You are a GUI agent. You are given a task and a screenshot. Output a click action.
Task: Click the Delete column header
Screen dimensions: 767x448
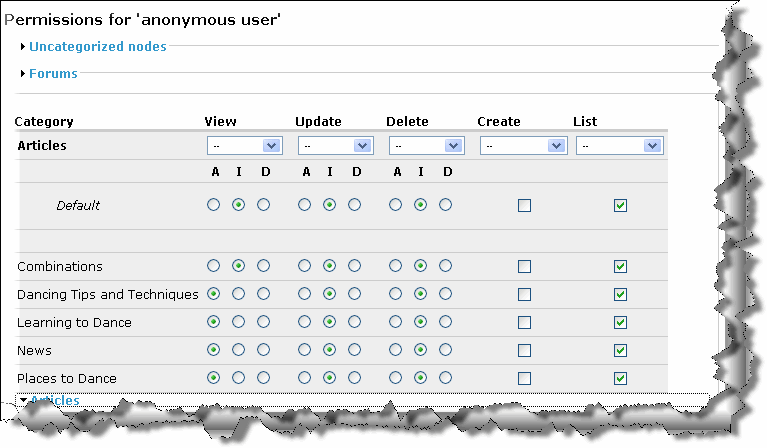coord(407,122)
